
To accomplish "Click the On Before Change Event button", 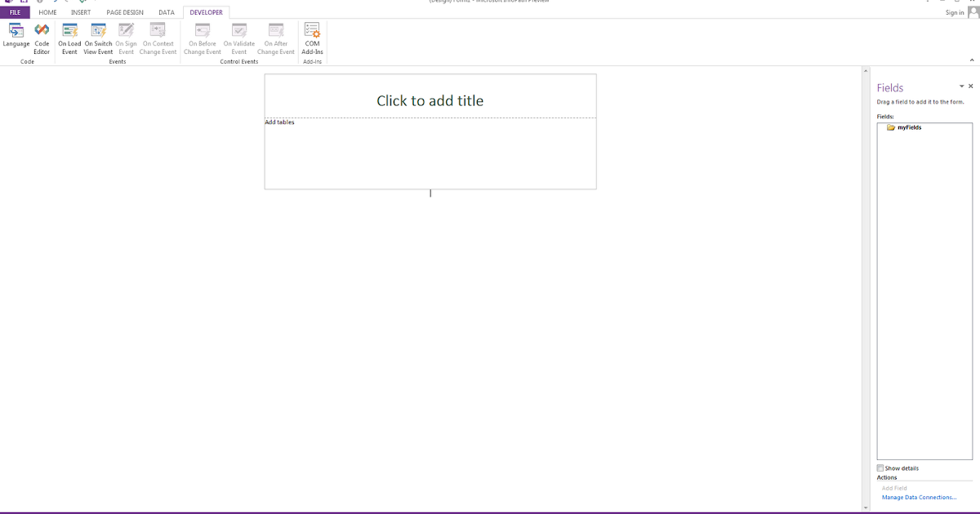I will coord(203,38).
